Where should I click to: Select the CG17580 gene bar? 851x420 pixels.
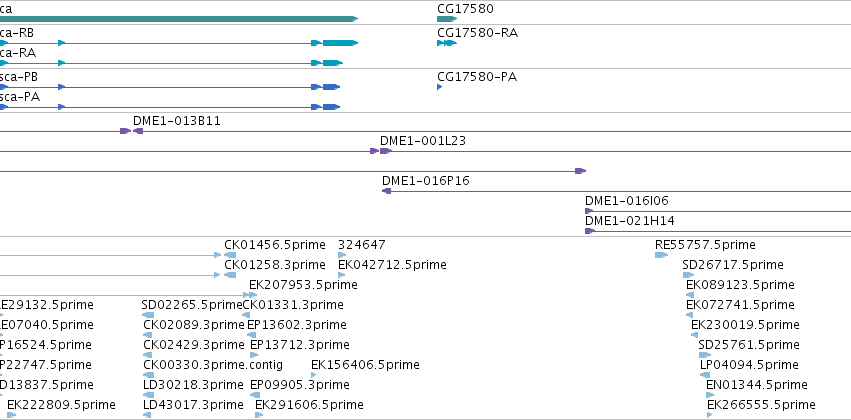pyautogui.click(x=447, y=19)
